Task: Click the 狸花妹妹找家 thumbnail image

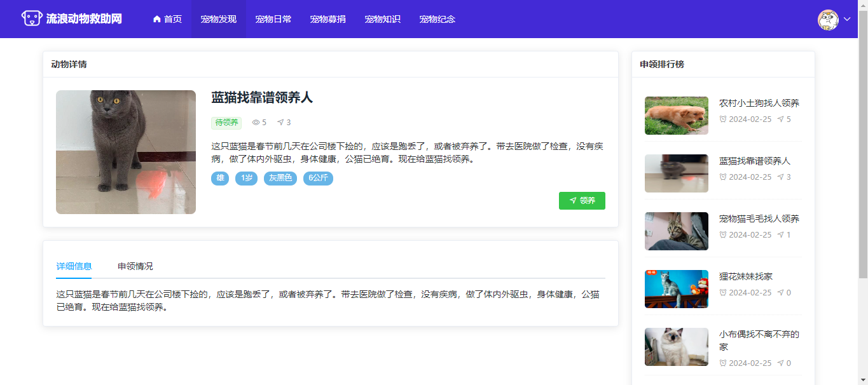Action: 676,289
